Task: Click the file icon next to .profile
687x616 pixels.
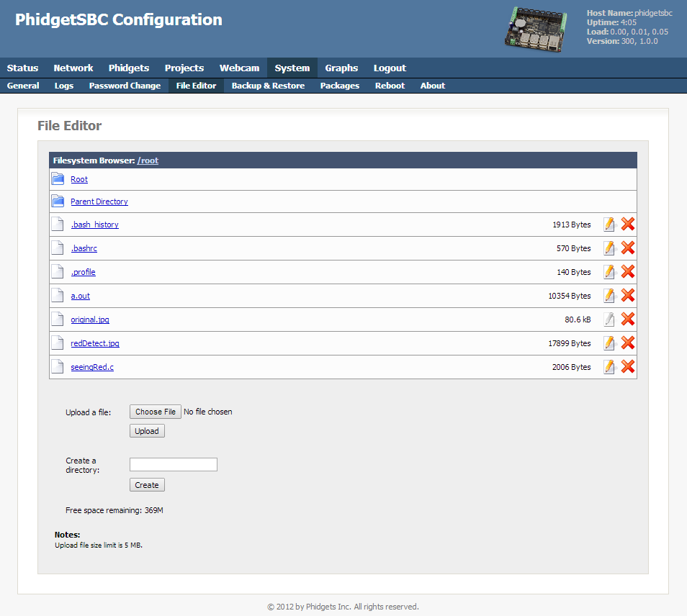Action: click(58, 271)
